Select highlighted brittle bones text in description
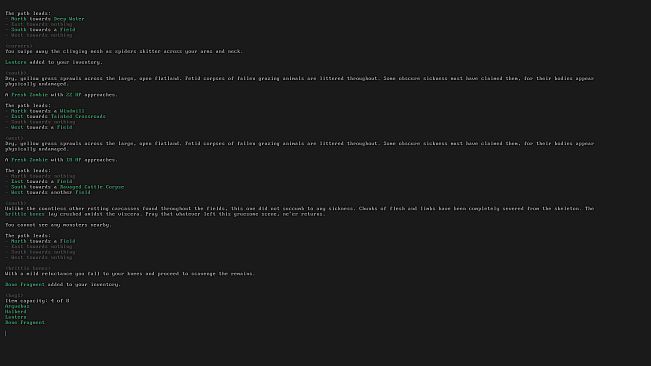Image resolution: width=651 pixels, height=366 pixels. [24, 214]
